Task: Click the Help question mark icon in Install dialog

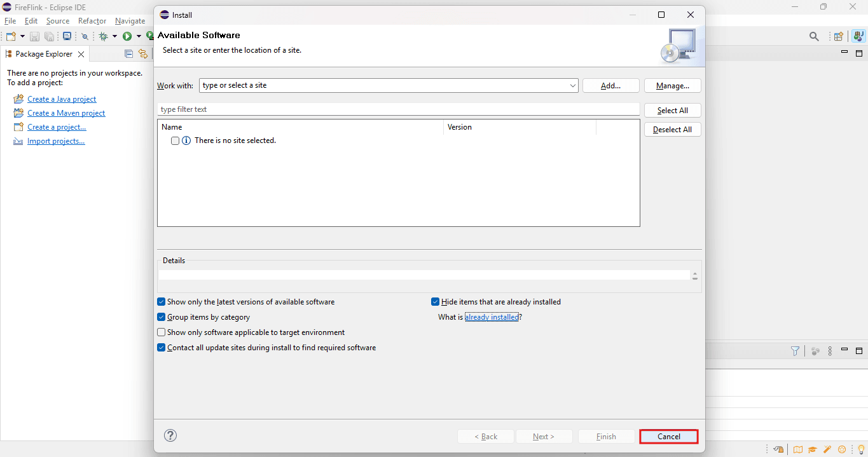Action: (170, 435)
